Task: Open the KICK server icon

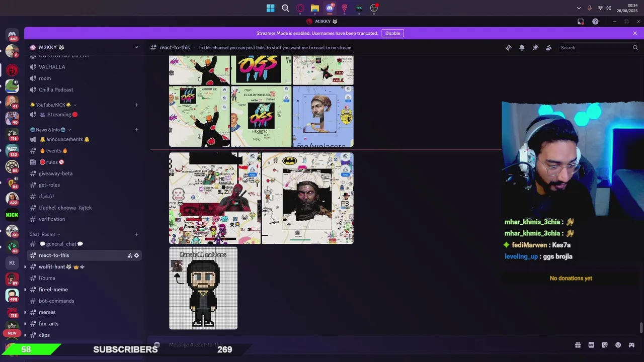Action: 12,215
